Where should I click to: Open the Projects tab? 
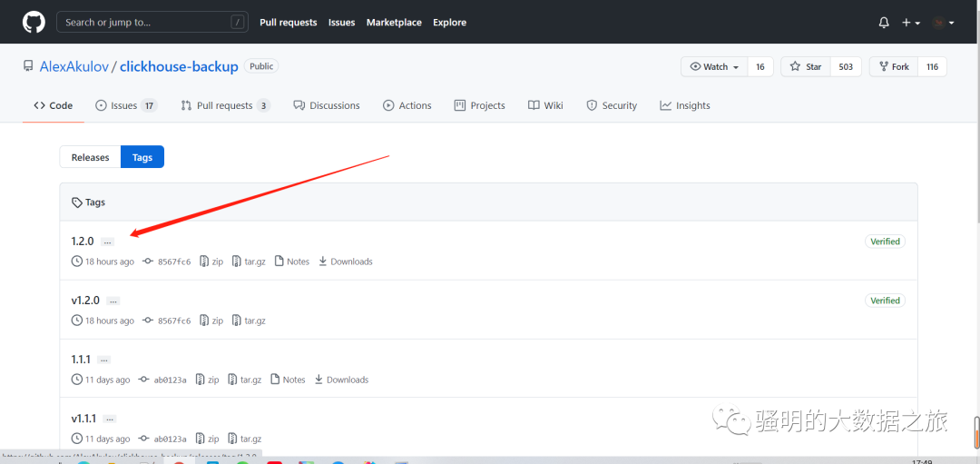[x=479, y=105]
